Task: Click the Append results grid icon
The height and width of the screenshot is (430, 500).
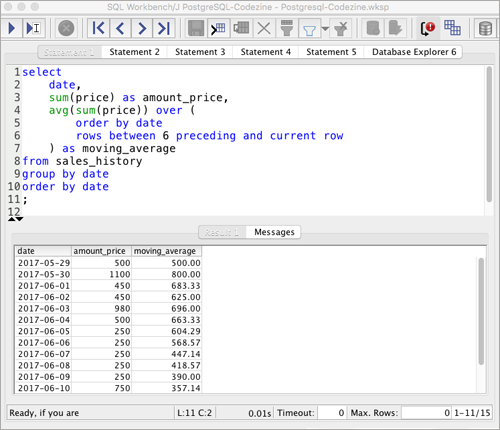Action: click(452, 28)
